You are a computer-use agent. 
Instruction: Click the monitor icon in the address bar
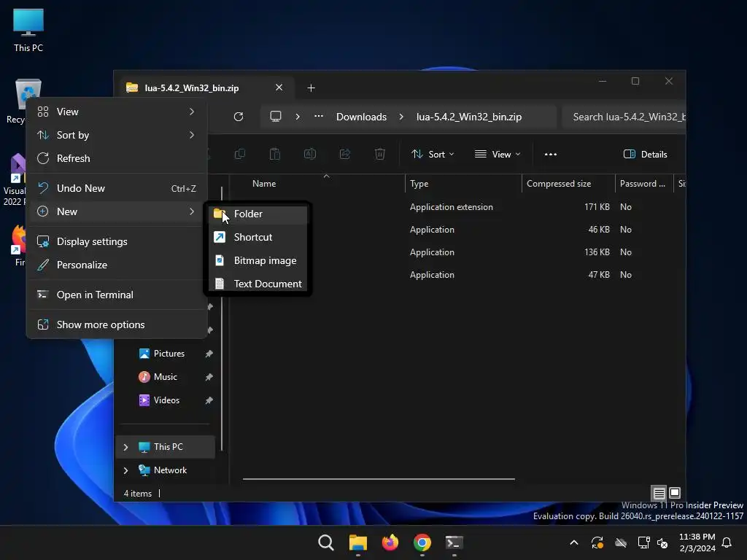click(x=276, y=117)
